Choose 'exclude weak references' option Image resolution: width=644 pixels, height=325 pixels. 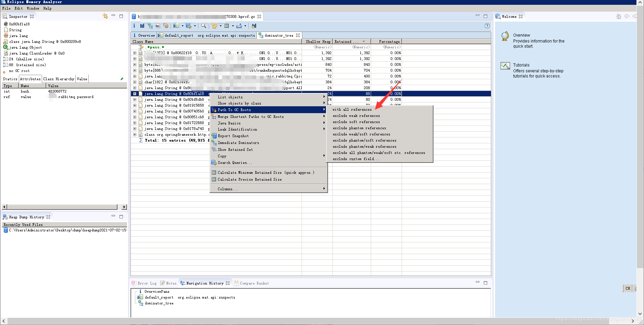click(380, 116)
